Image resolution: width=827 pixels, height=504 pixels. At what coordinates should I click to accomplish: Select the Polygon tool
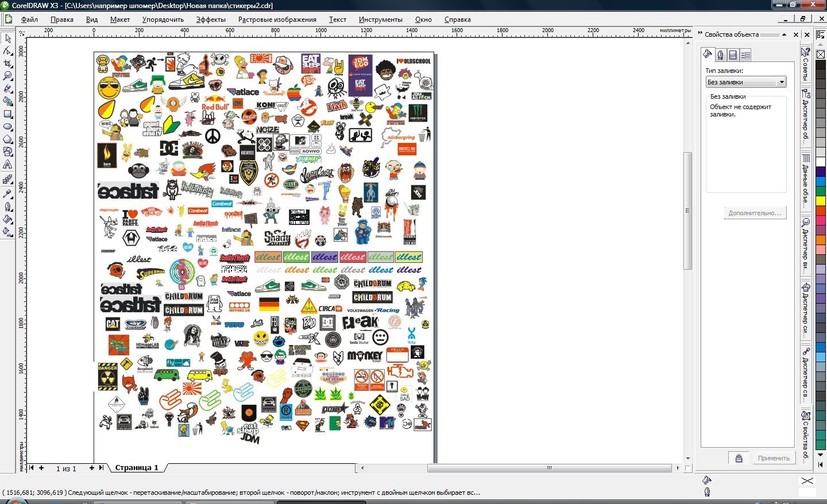(x=8, y=139)
